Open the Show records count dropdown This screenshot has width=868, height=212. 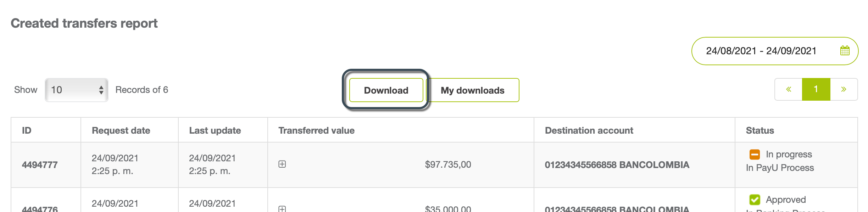click(x=77, y=90)
